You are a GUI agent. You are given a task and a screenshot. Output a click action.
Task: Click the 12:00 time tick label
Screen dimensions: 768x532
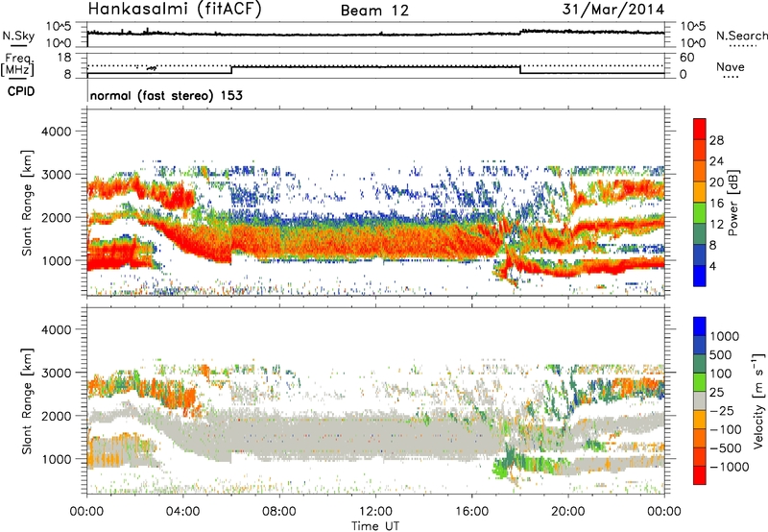click(375, 512)
